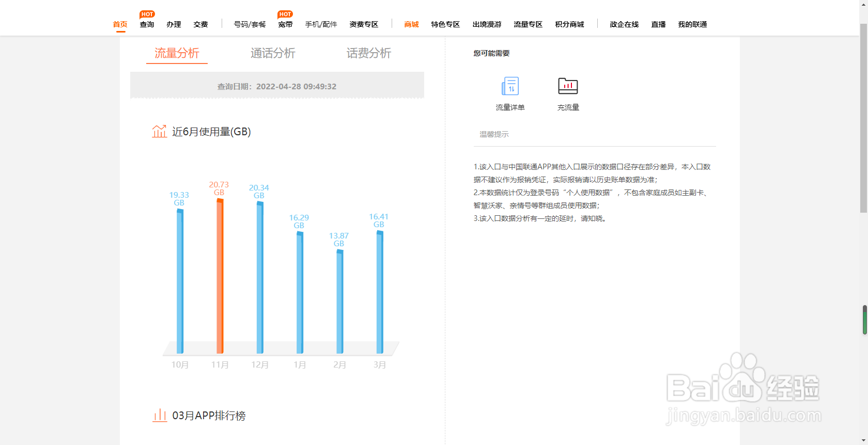Click the 11月 axis label

tap(220, 364)
